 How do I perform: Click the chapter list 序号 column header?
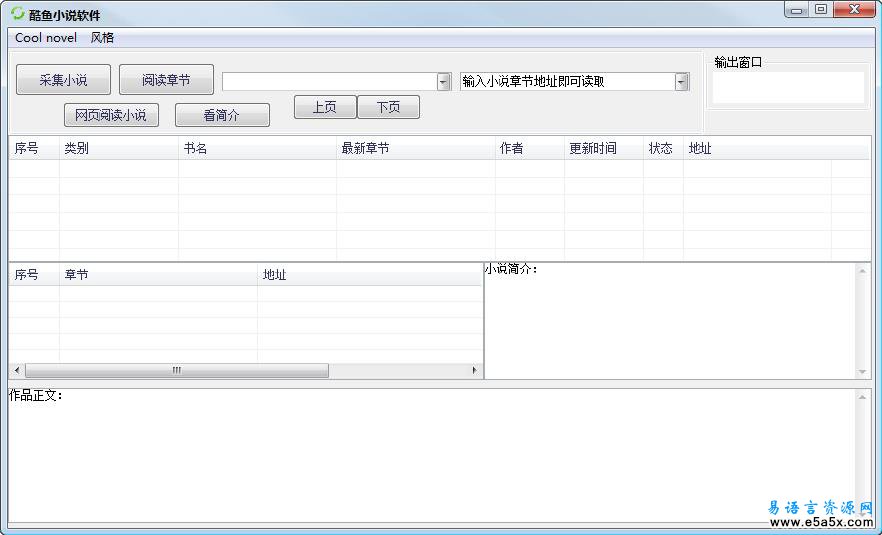click(x=34, y=275)
